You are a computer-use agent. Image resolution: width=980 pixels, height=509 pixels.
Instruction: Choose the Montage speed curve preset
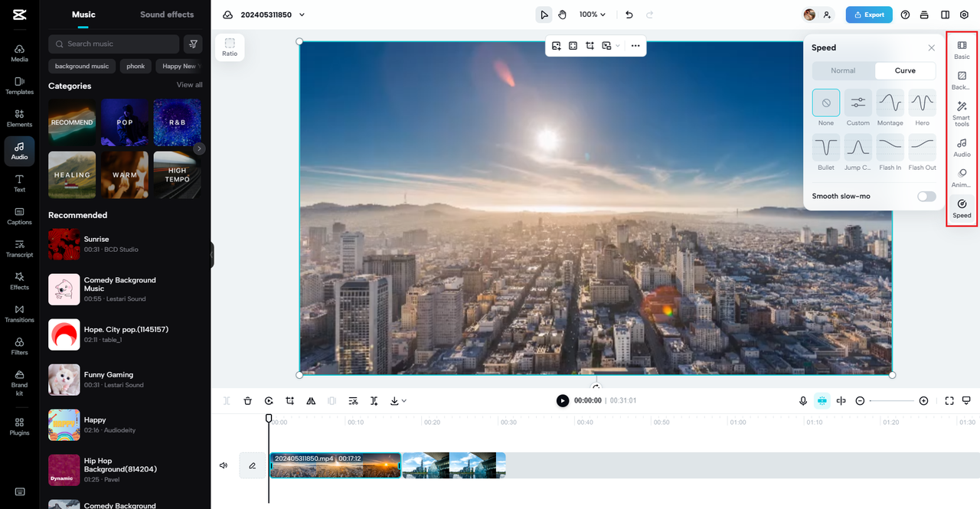coord(890,103)
